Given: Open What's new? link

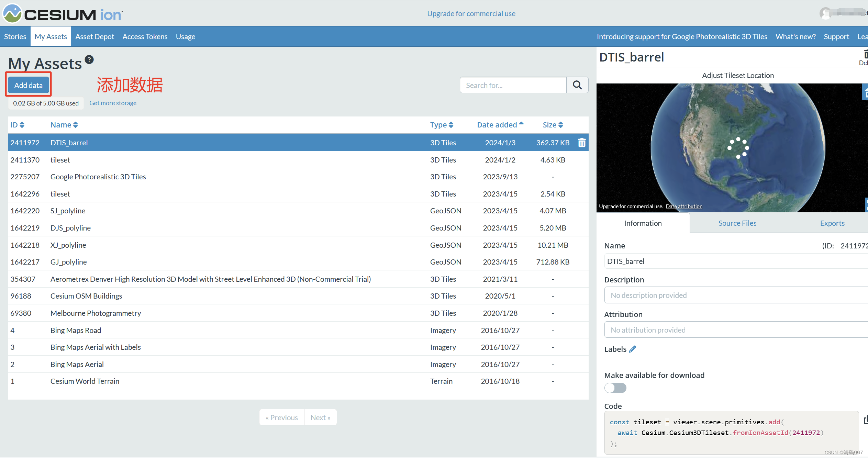Looking at the screenshot, I should coord(795,36).
